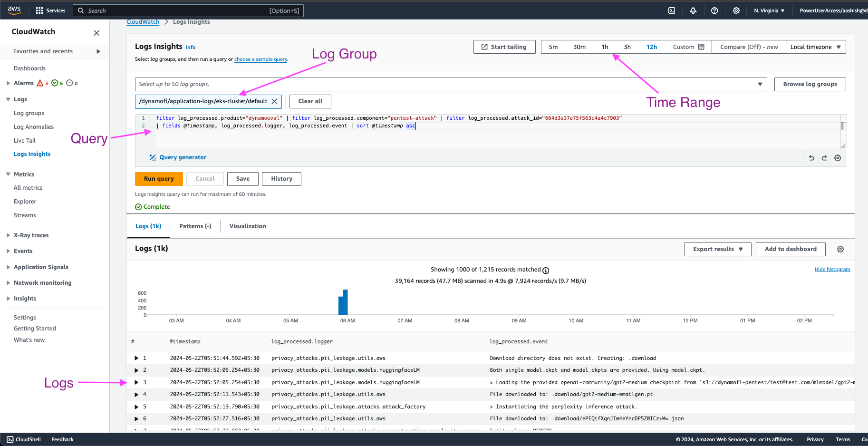
Task: Open the Export results dropdown
Action: pyautogui.click(x=718, y=249)
